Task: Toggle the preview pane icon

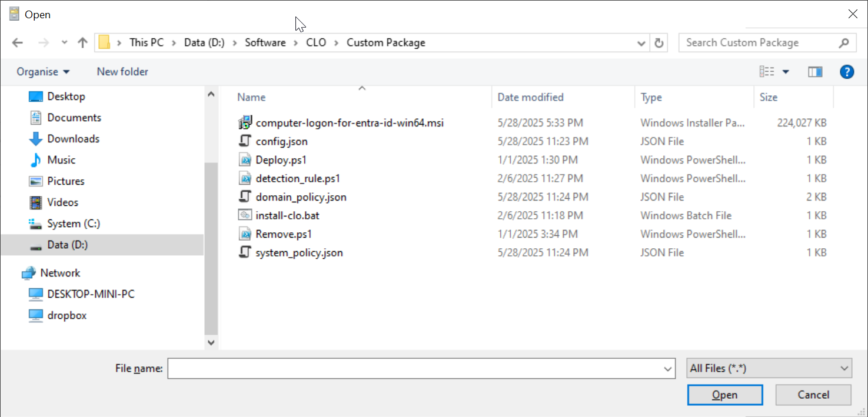Action: point(815,72)
